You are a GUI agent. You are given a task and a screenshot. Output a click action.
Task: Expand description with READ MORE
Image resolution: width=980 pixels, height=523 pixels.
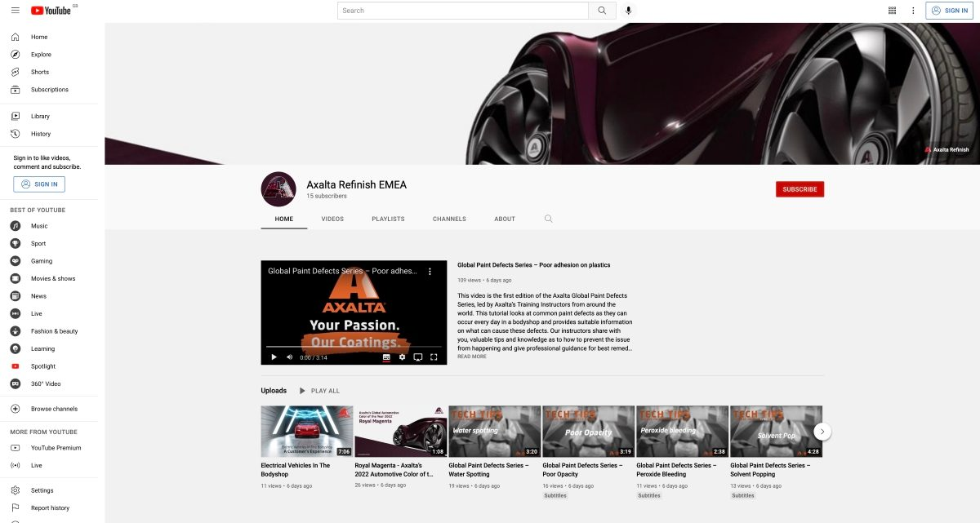point(472,357)
